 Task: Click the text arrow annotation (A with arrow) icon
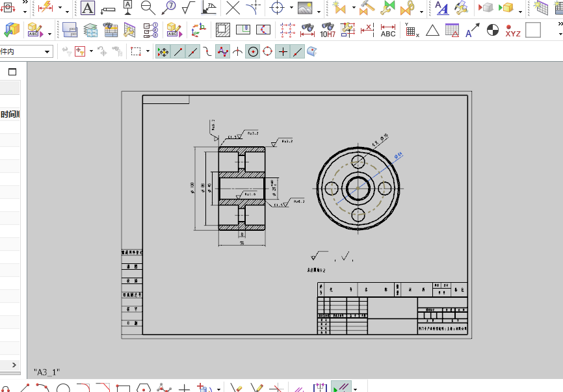point(472,30)
